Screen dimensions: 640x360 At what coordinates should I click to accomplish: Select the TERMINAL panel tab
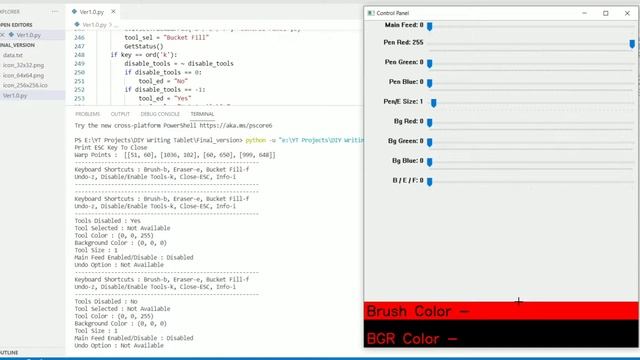tap(202, 114)
